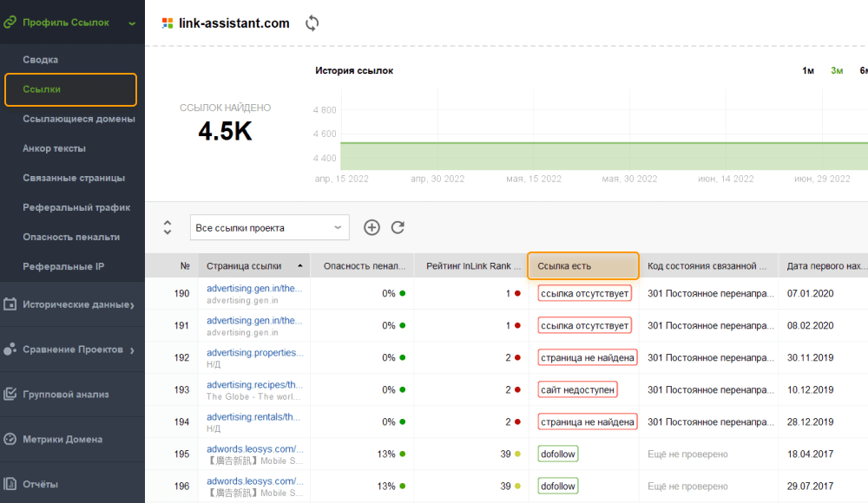This screenshot has width=868, height=503.
Task: Open the Все ссылки проекта dropdown
Action: [270, 227]
